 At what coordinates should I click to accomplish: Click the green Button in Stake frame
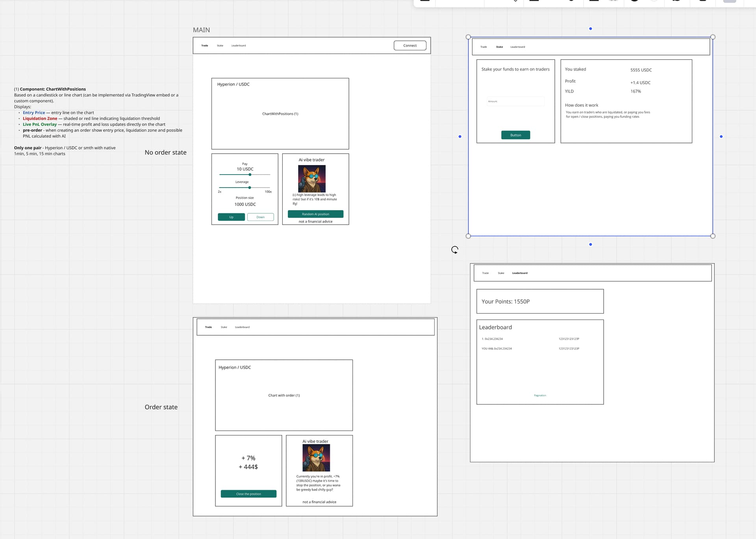tap(516, 135)
